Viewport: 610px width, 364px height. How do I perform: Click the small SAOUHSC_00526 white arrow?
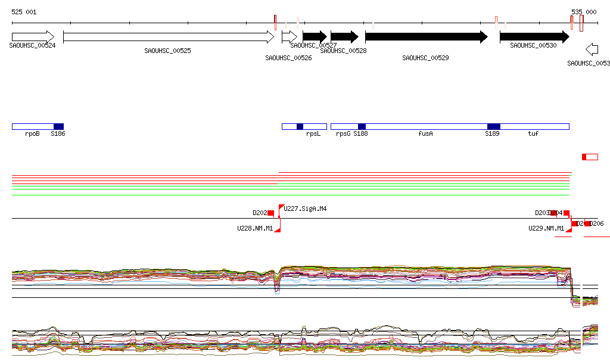click(x=289, y=37)
